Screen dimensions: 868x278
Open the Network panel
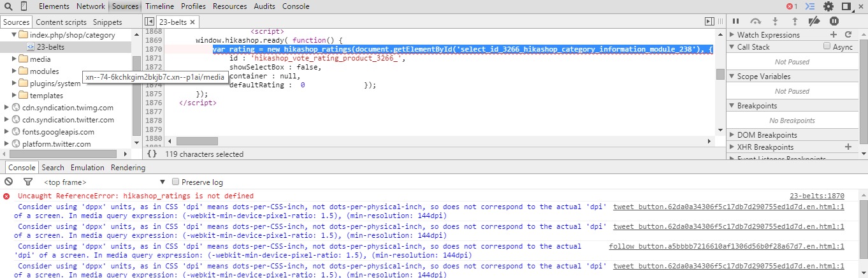[90, 6]
